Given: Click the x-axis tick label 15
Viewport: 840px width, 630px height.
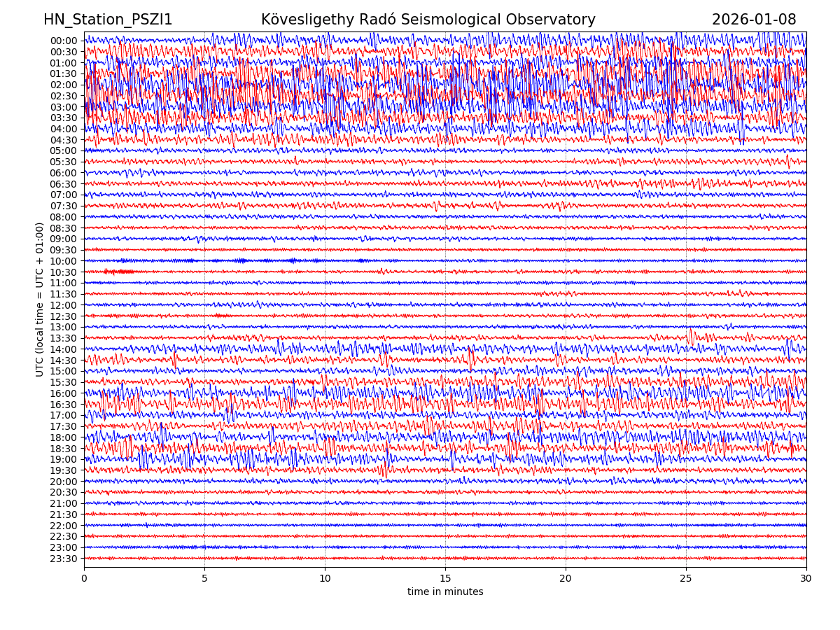Looking at the screenshot, I should (445, 579).
